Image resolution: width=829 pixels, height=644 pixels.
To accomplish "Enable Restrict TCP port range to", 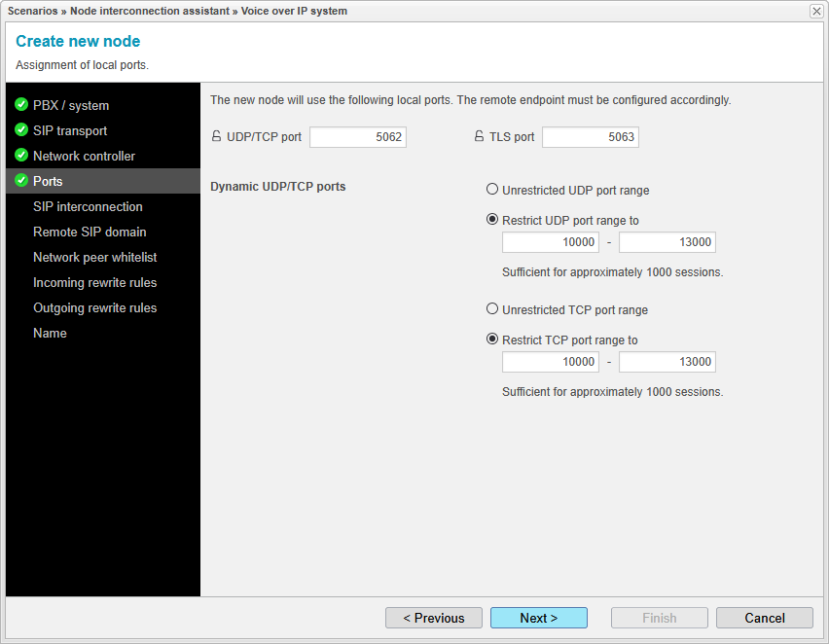I will (492, 339).
